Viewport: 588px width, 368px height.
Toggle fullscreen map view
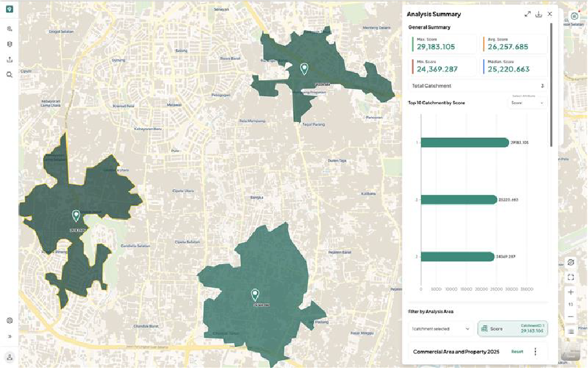pyautogui.click(x=571, y=277)
